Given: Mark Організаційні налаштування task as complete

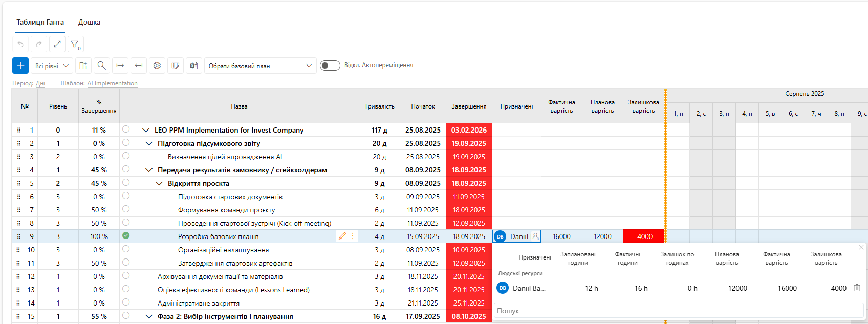Looking at the screenshot, I should tap(126, 249).
